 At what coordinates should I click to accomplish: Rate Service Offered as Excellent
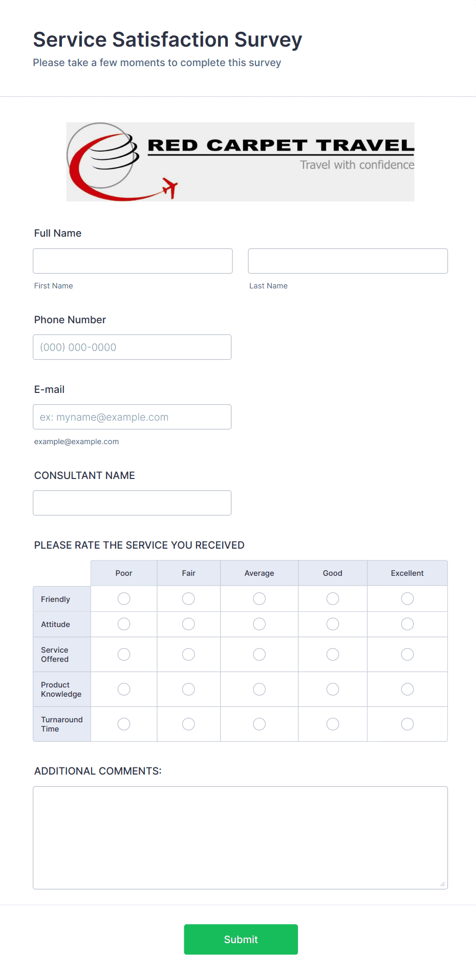click(407, 654)
